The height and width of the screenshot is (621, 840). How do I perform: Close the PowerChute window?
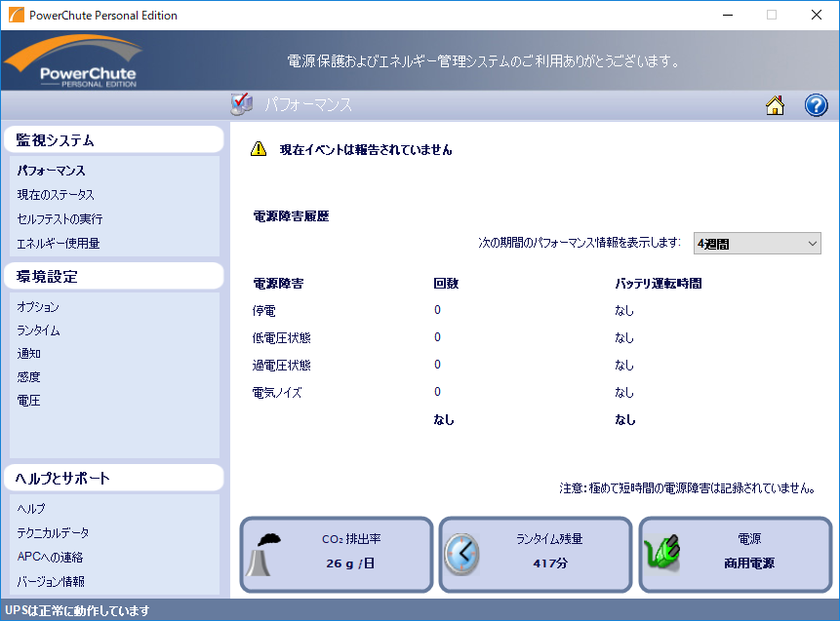(817, 15)
